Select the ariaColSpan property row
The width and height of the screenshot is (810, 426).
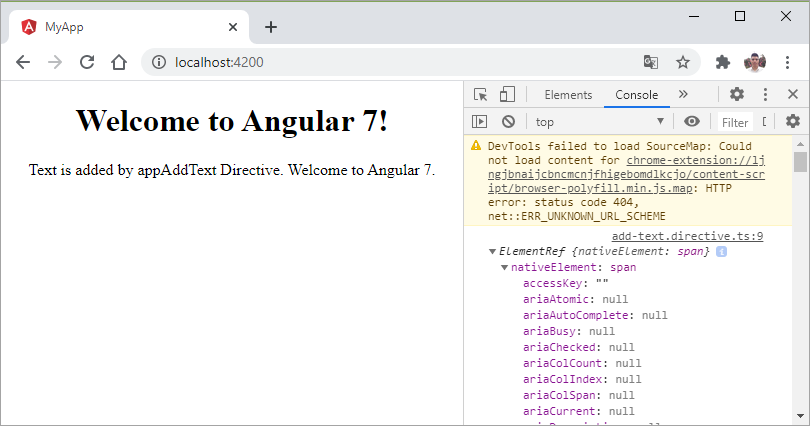pyautogui.click(x=579, y=396)
